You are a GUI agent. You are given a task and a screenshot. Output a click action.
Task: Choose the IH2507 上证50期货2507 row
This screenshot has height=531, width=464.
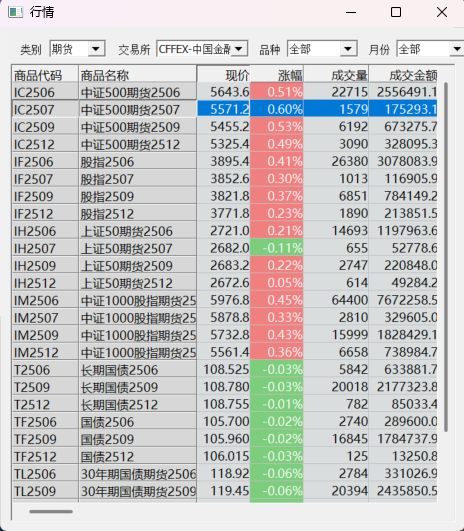click(x=225, y=248)
